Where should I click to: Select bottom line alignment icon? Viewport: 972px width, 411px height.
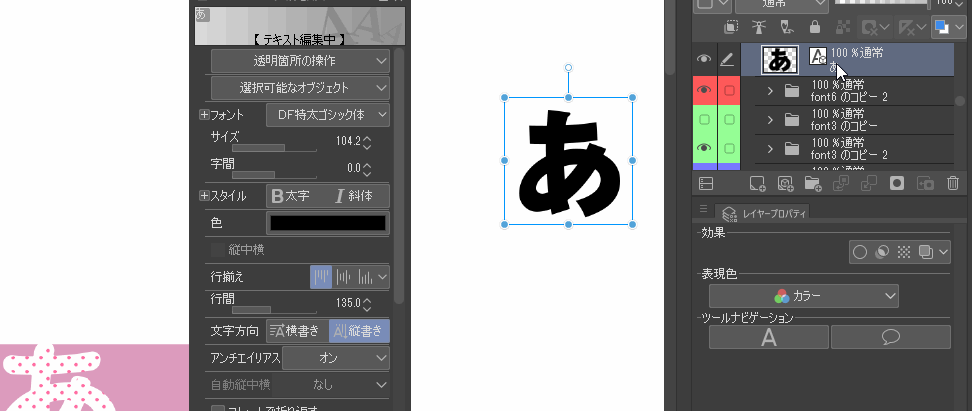(364, 277)
